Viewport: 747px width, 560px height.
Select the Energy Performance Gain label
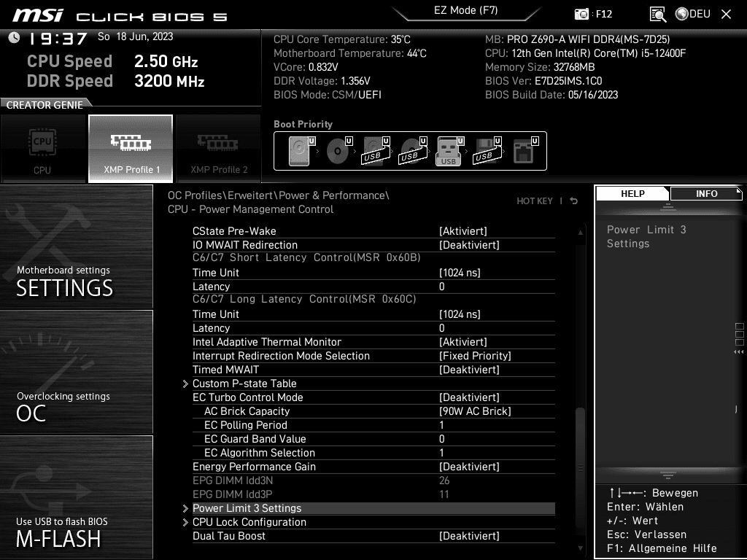tap(254, 467)
